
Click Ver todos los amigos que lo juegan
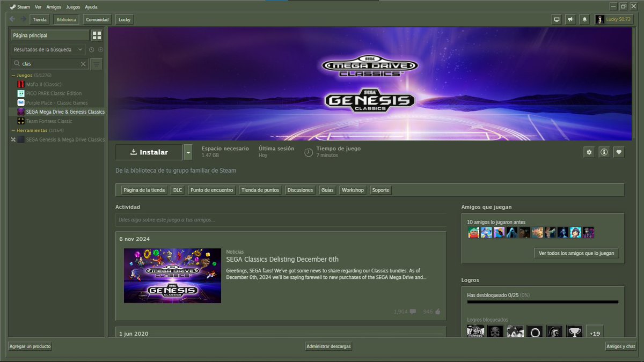(x=576, y=253)
